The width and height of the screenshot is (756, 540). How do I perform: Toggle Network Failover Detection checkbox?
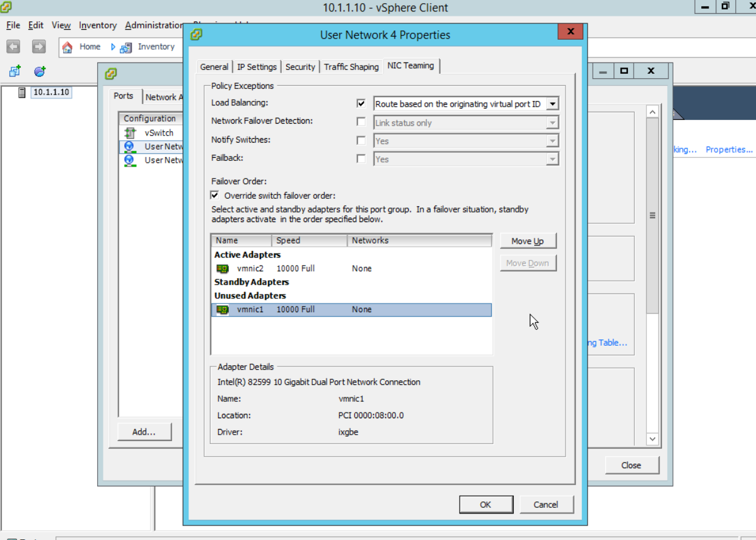pyautogui.click(x=361, y=122)
